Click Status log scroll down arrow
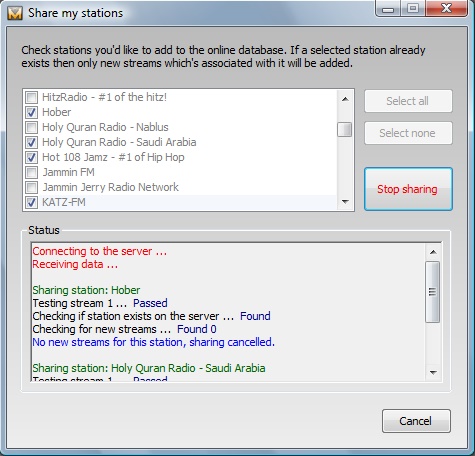Screen dimensions: 475x456 433,372
